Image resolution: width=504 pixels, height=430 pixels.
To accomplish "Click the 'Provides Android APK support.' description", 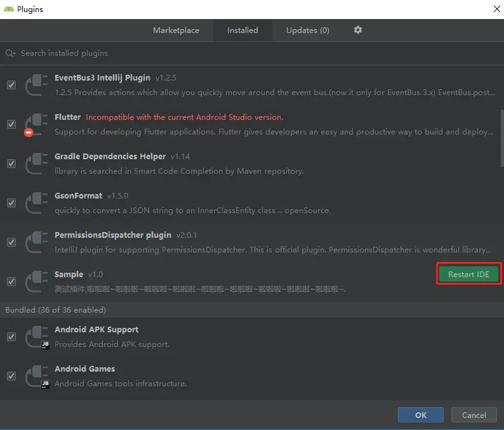I will (x=112, y=344).
